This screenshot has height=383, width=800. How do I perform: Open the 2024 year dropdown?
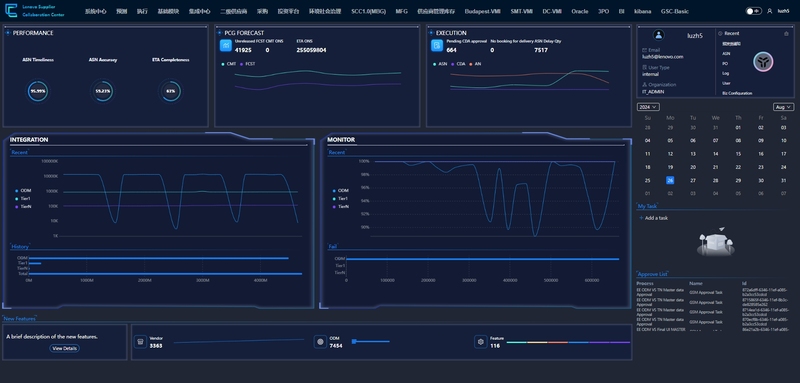point(648,107)
